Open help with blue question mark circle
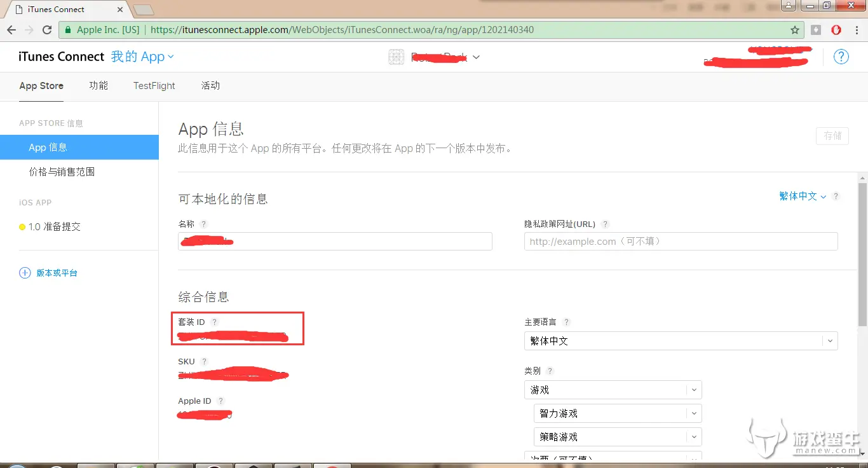The height and width of the screenshot is (468, 868). [841, 57]
